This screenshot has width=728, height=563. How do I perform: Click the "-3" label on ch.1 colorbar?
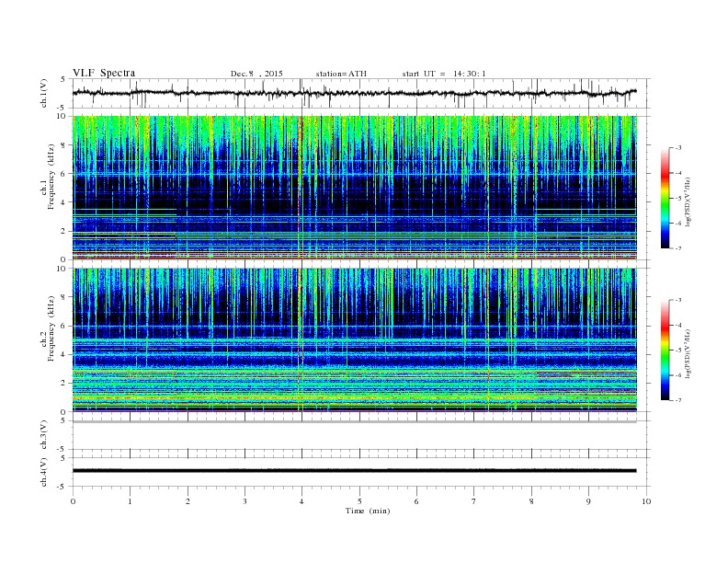(677, 148)
